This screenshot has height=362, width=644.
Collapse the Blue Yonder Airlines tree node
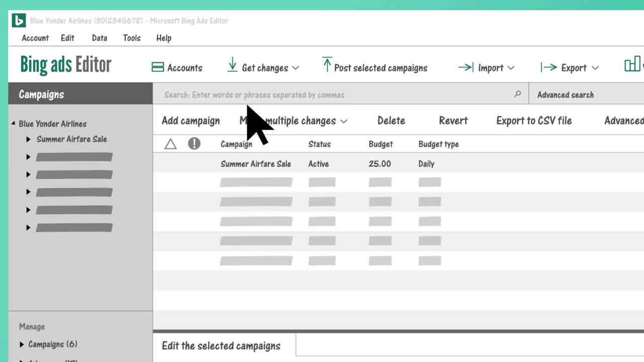point(13,124)
